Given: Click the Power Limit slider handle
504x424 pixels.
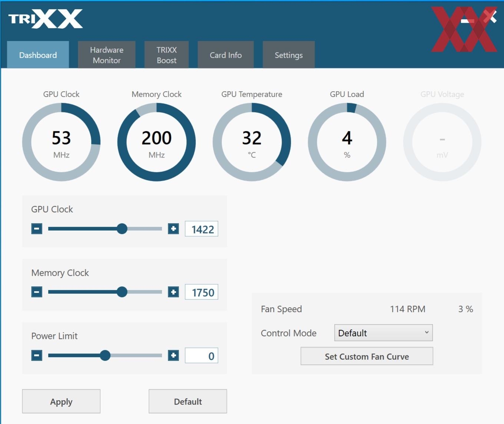Looking at the screenshot, I should [105, 355].
